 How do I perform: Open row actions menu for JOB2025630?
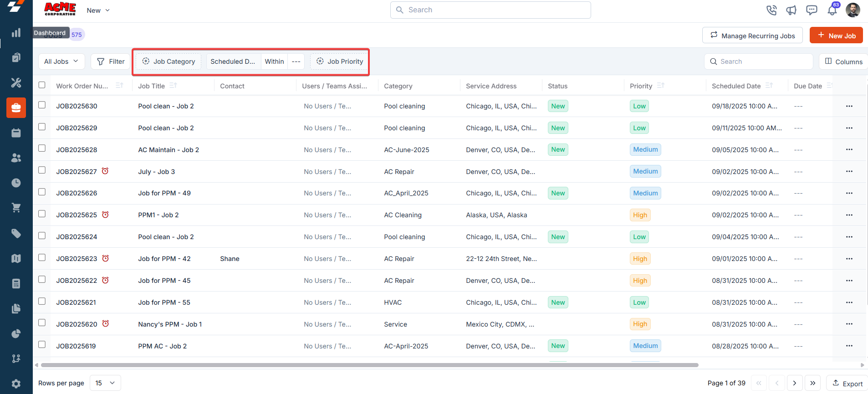click(849, 106)
